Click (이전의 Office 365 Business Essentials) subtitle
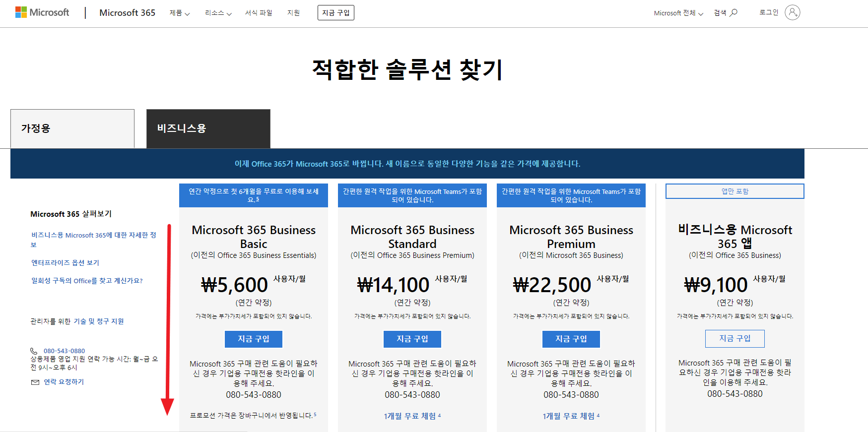Viewport: 868px width, 432px height. (254, 255)
